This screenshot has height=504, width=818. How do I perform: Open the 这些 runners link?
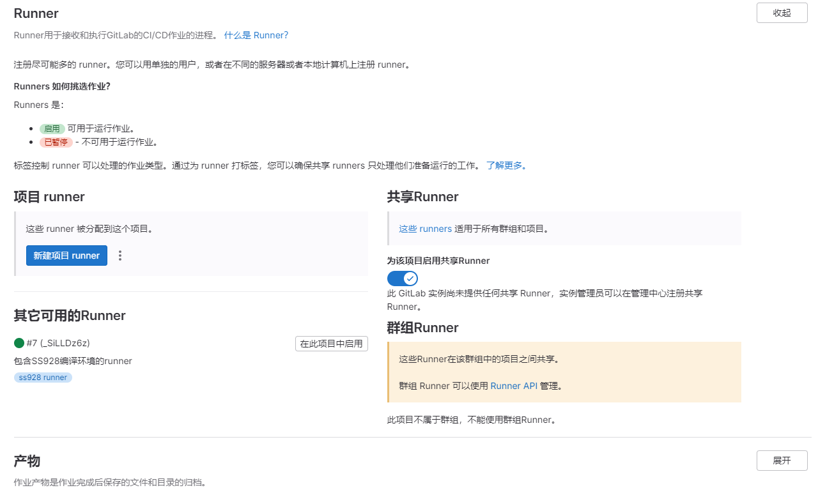click(425, 229)
